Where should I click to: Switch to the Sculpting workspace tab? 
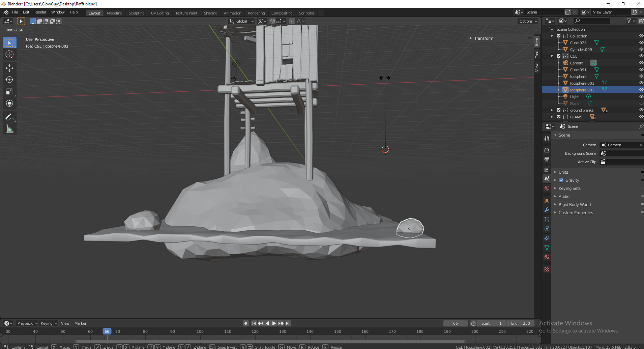(x=136, y=13)
